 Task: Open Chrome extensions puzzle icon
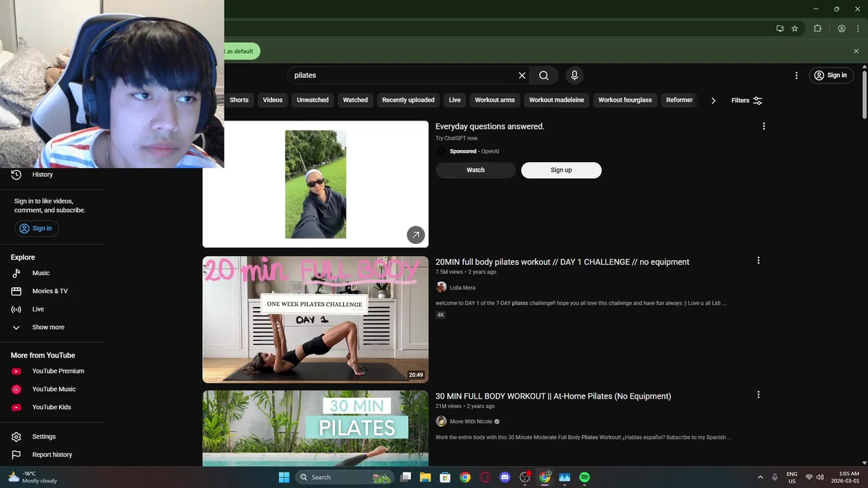click(818, 28)
